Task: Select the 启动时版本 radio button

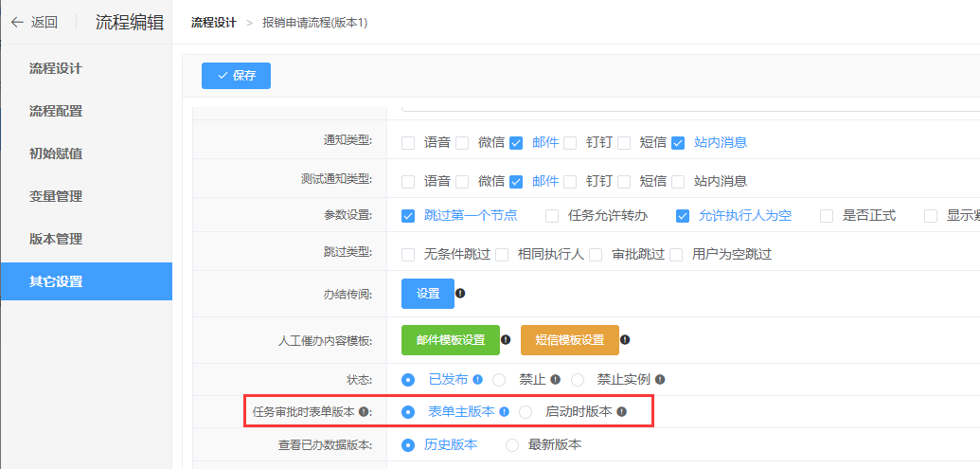Action: (x=526, y=412)
